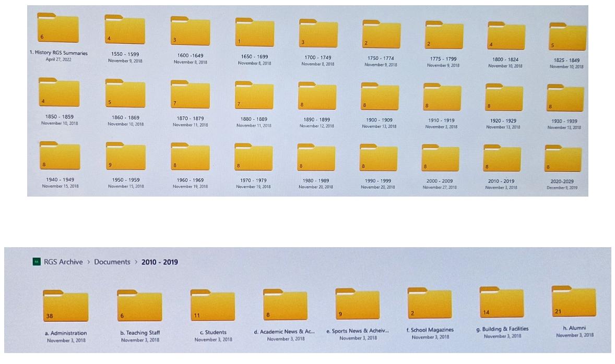Screen dimensions: 615x364
Task: Open the 1900 - 1909 folder
Action: point(380,96)
